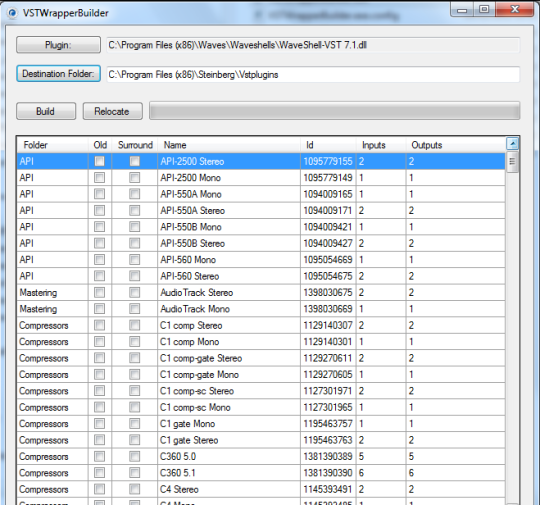This screenshot has height=505, width=540.
Task: Toggle Surround checkbox for AudioTrack Stereo
Action: click(x=135, y=292)
